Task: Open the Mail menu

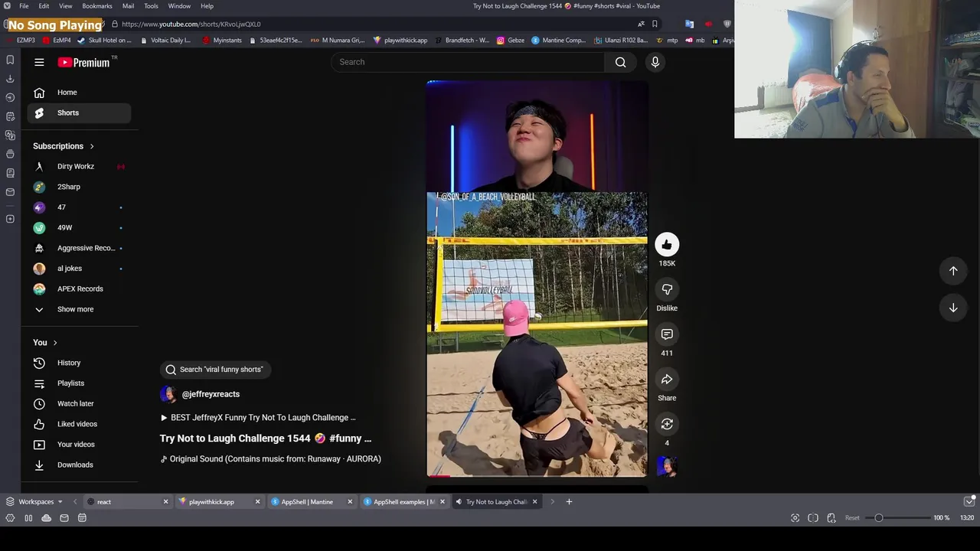Action: click(x=128, y=6)
